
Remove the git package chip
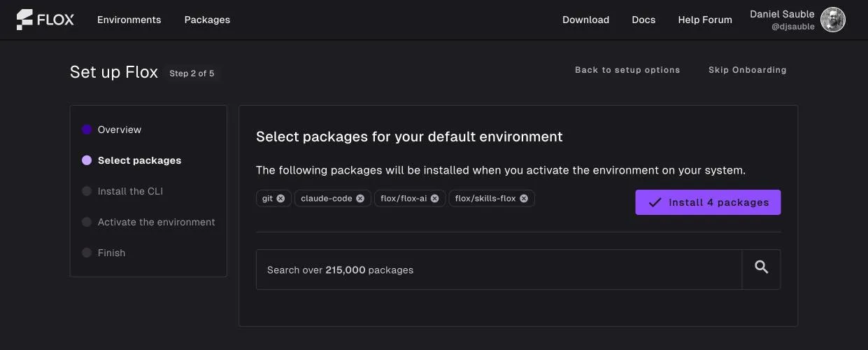point(280,199)
